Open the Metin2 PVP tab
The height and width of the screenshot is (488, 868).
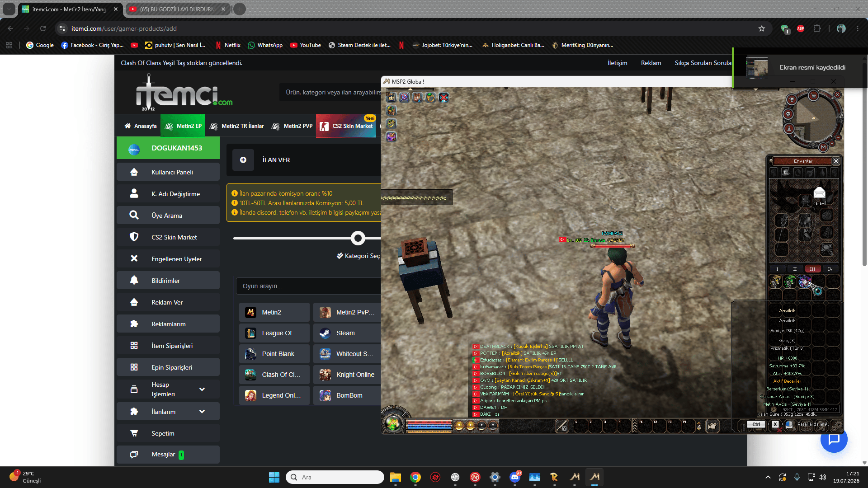[292, 126]
